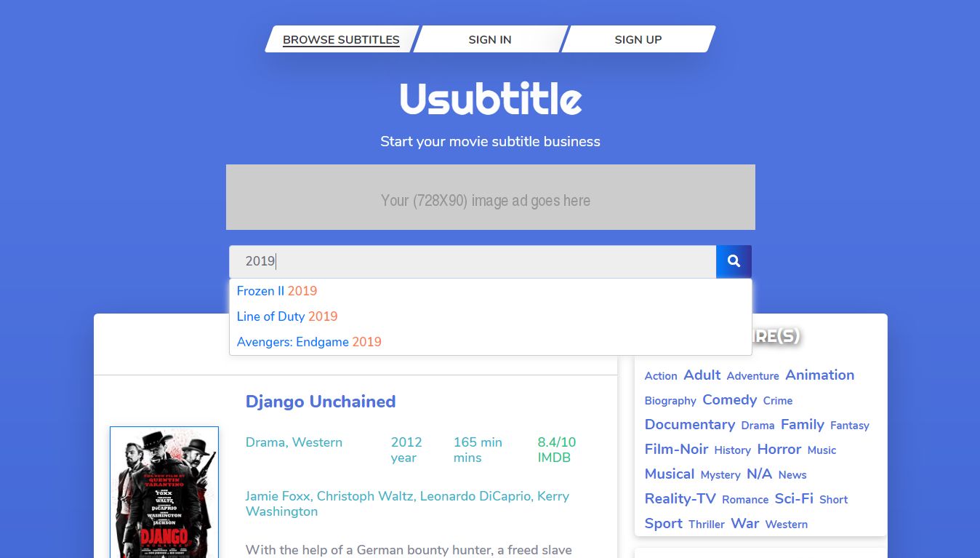Screen dimensions: 980x558
Task: Open the Animation genre tag
Action: coord(820,375)
